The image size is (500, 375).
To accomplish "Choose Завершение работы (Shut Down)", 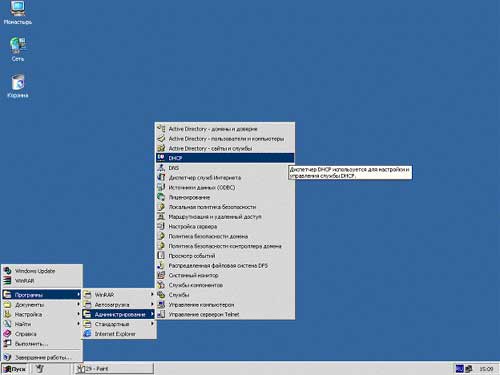I will [x=42, y=357].
